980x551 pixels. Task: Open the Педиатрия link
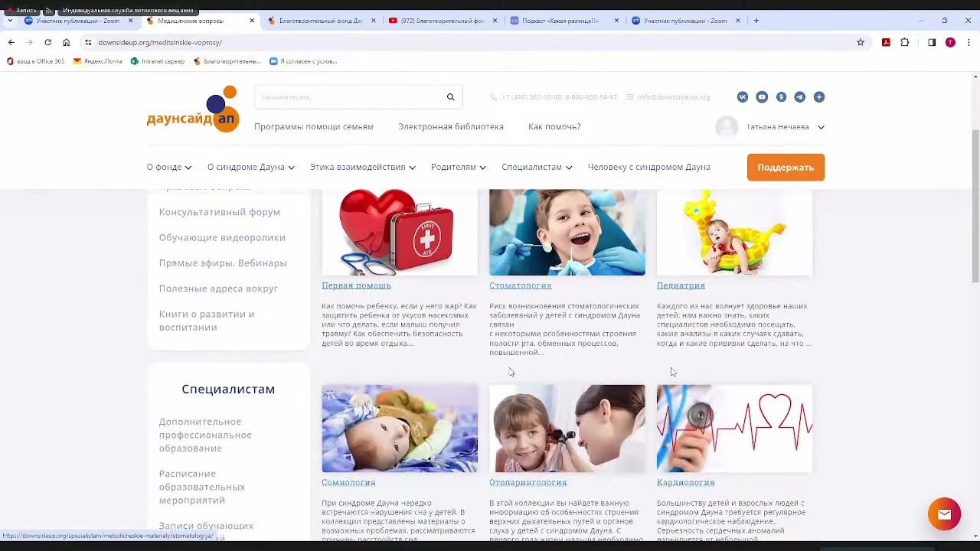click(x=681, y=285)
